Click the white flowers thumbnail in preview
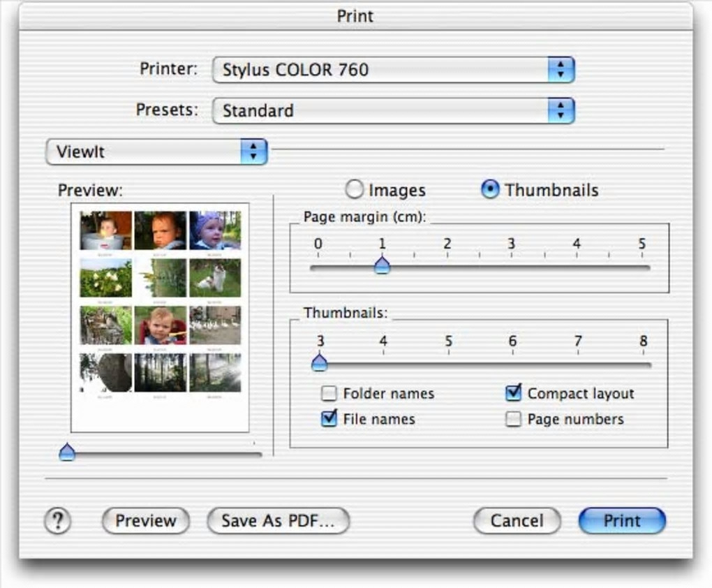Screen dimensions: 712x588 click(105, 278)
